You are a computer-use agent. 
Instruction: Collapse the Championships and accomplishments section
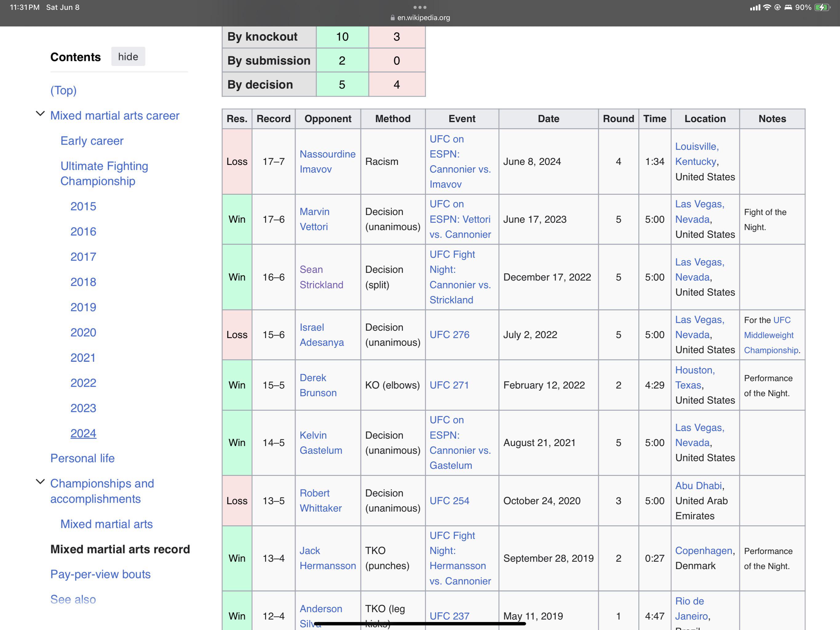coord(40,481)
